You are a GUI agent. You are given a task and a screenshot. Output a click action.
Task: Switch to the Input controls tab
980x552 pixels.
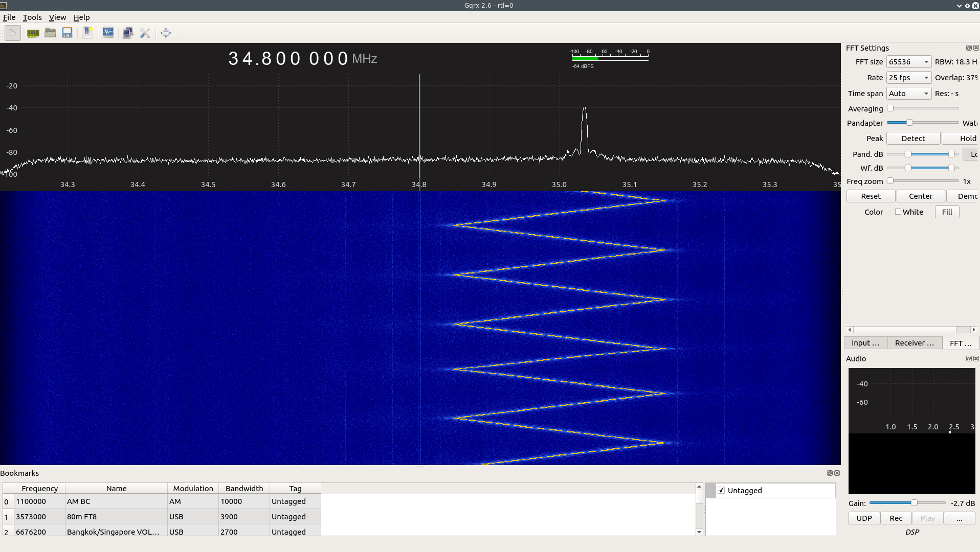pos(865,343)
